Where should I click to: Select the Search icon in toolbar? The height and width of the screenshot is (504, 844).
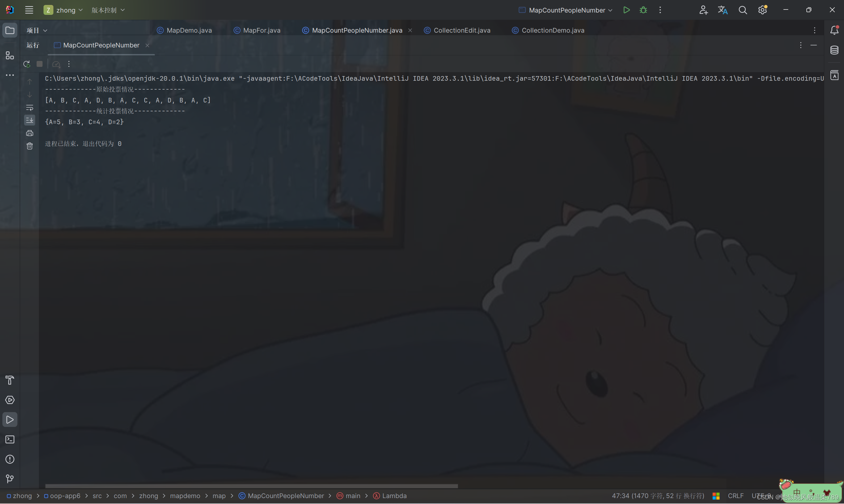pos(742,10)
